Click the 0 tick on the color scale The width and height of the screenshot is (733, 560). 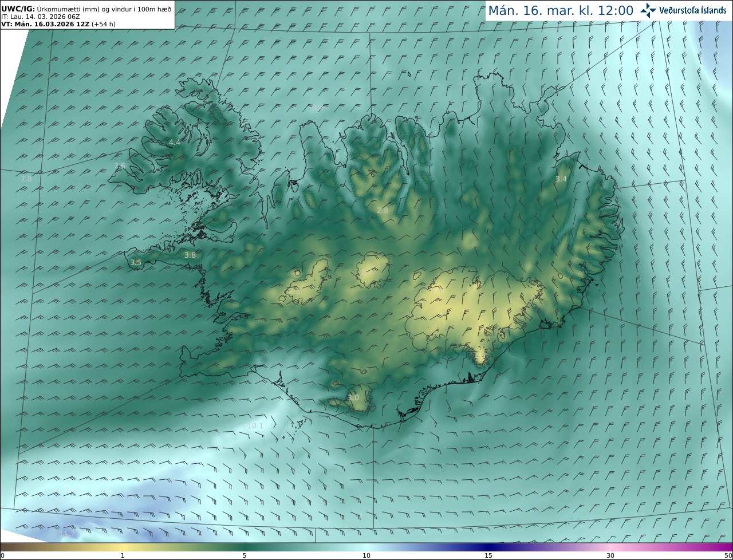(2, 555)
